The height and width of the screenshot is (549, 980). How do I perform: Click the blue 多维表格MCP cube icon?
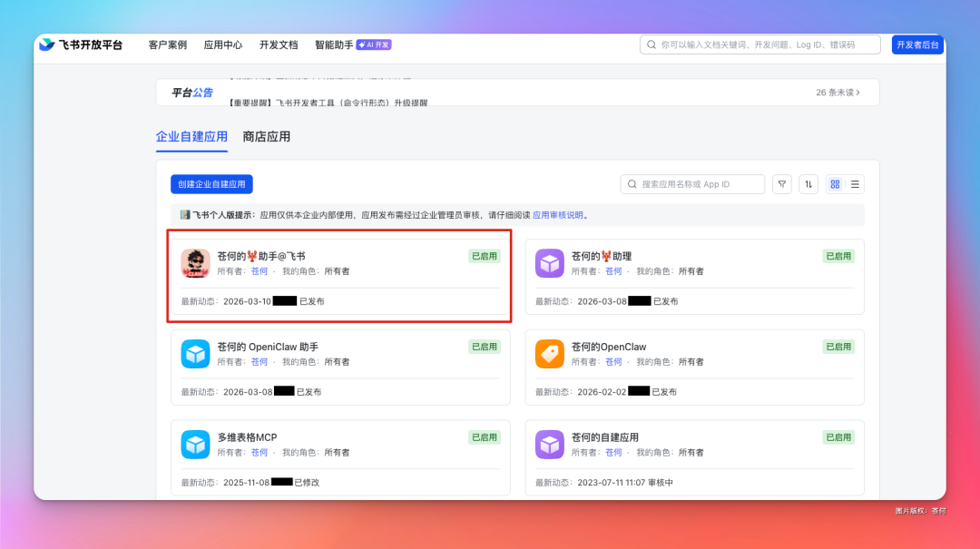coord(195,446)
